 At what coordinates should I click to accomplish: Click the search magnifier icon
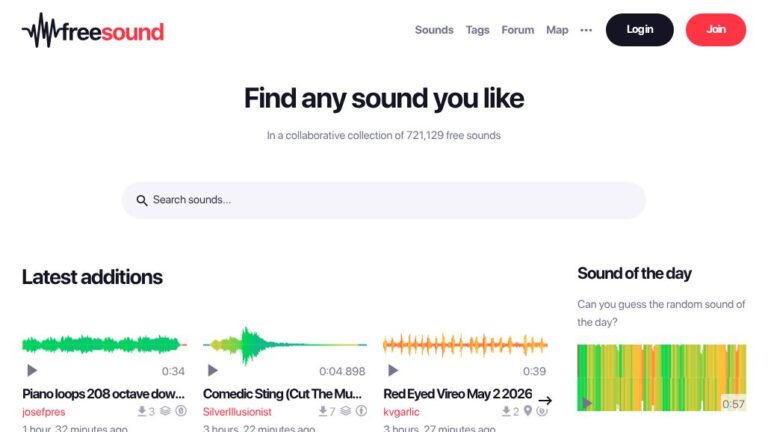tap(142, 200)
